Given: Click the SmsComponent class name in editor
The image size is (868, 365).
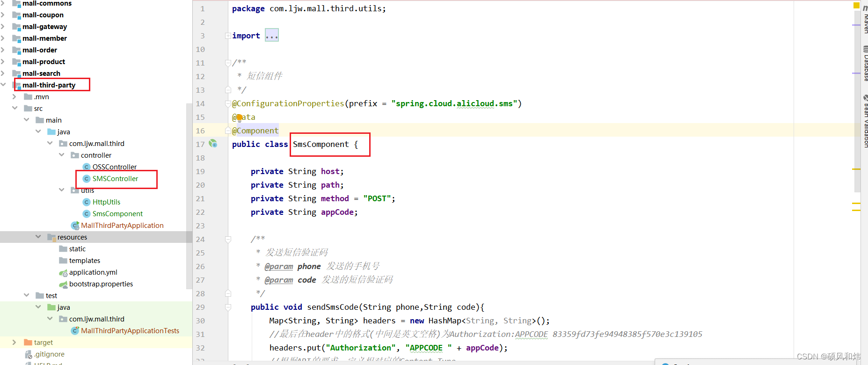Looking at the screenshot, I should click(321, 144).
